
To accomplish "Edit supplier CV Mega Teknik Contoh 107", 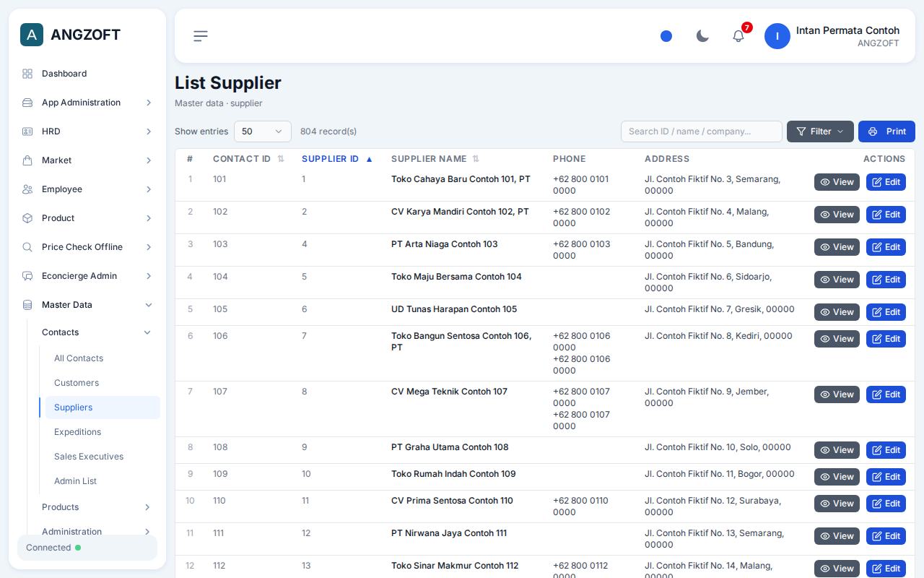I will click(x=886, y=394).
